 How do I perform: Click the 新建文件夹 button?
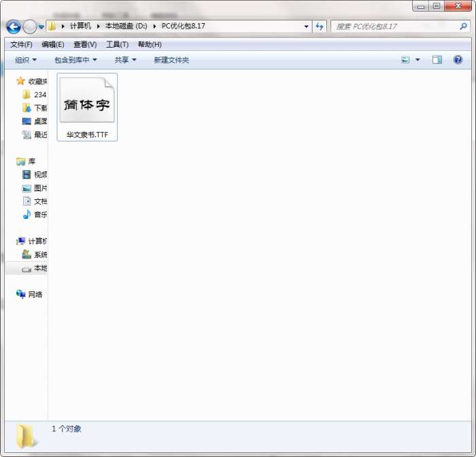click(x=171, y=60)
